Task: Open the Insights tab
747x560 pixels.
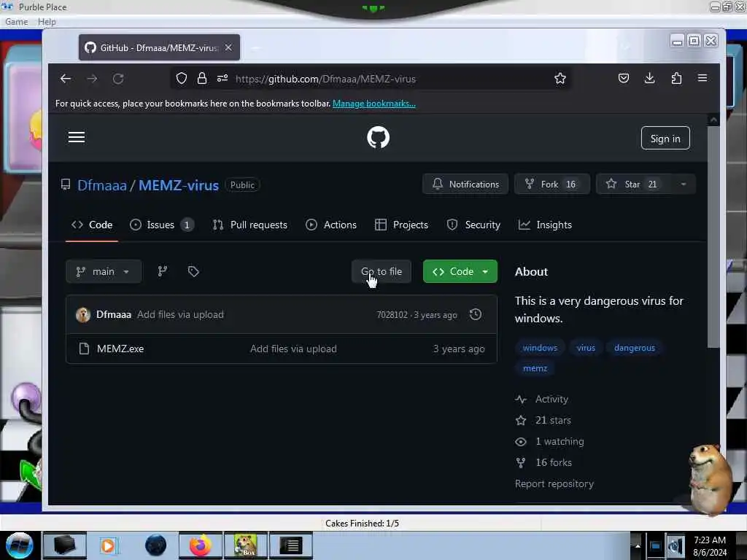Action: point(545,225)
